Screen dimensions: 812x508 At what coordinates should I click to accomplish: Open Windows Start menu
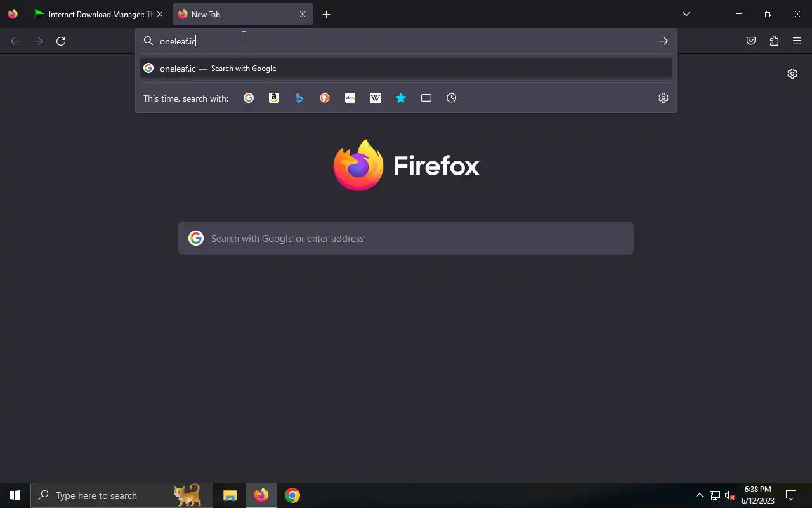pos(15,495)
